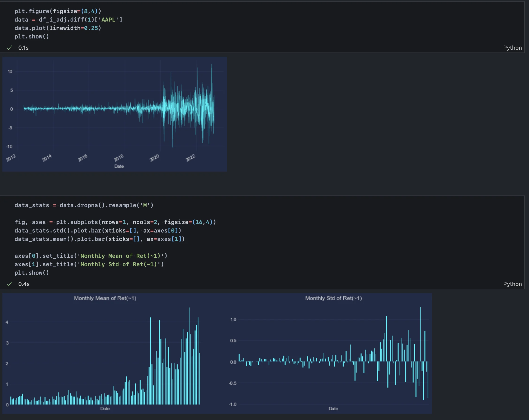Click the 0.1s execution time text
Viewport: 529px width, 420px height.
pos(23,48)
